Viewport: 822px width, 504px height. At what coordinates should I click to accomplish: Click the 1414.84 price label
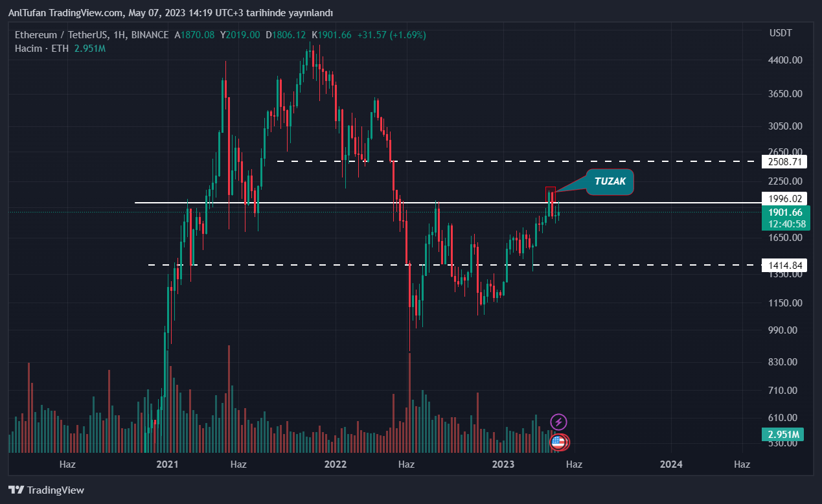click(x=785, y=265)
